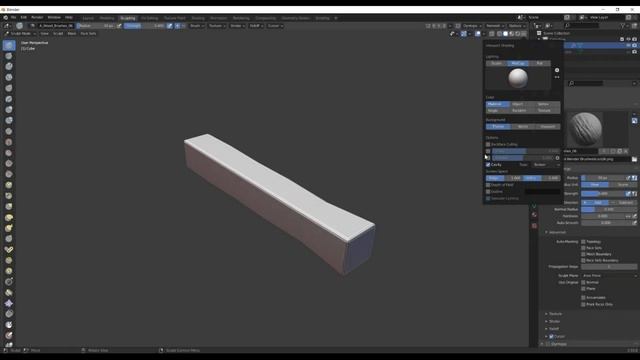This screenshot has height=360, width=640.
Task: Select the Mask brush tool
Action: click(9, 325)
